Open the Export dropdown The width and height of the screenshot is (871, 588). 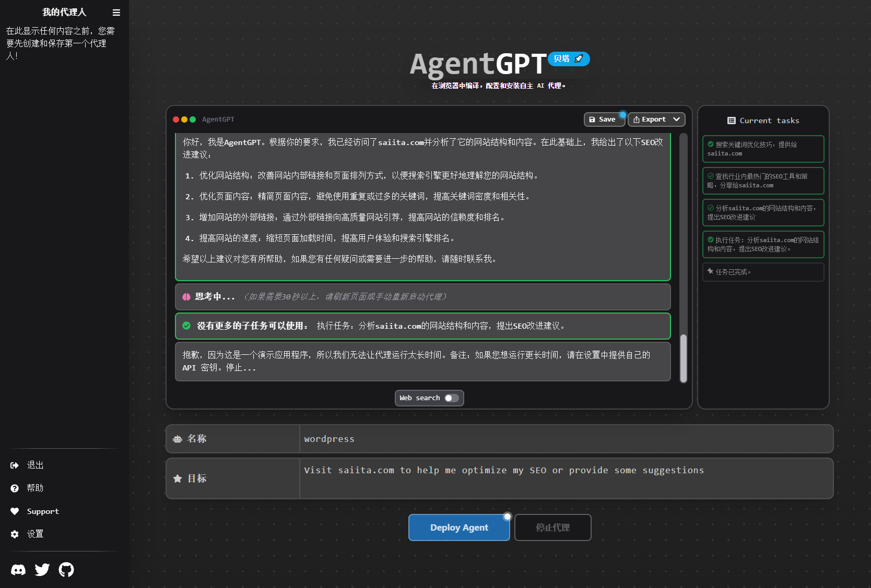click(x=656, y=119)
